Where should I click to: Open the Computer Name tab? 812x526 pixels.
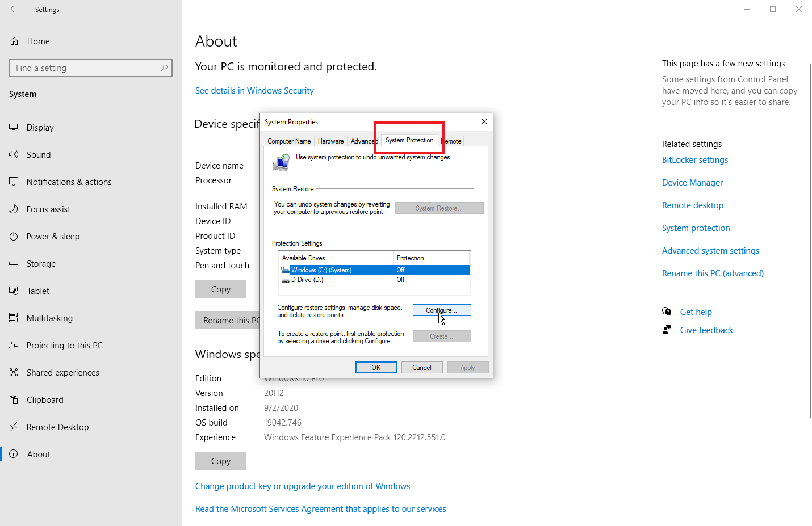click(x=289, y=141)
